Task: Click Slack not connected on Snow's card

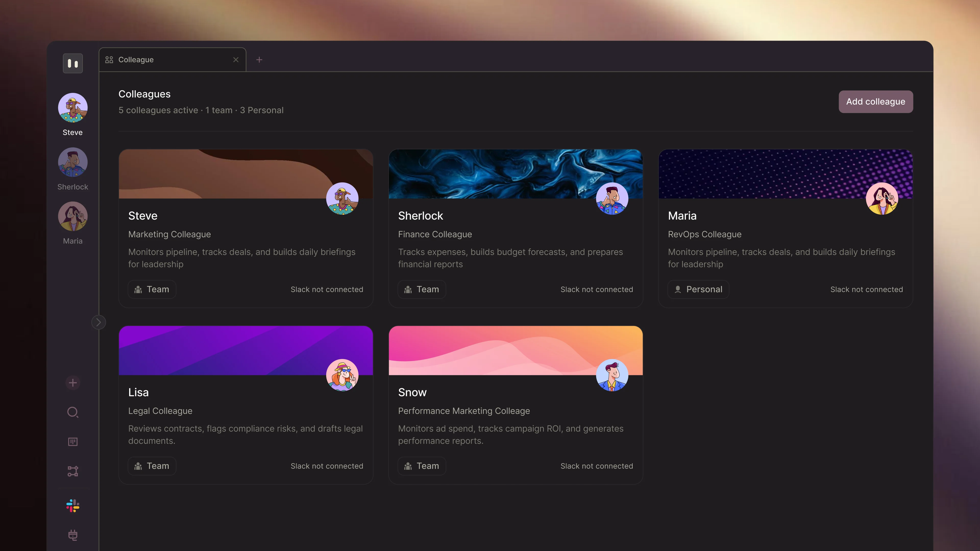Action: [x=596, y=466]
